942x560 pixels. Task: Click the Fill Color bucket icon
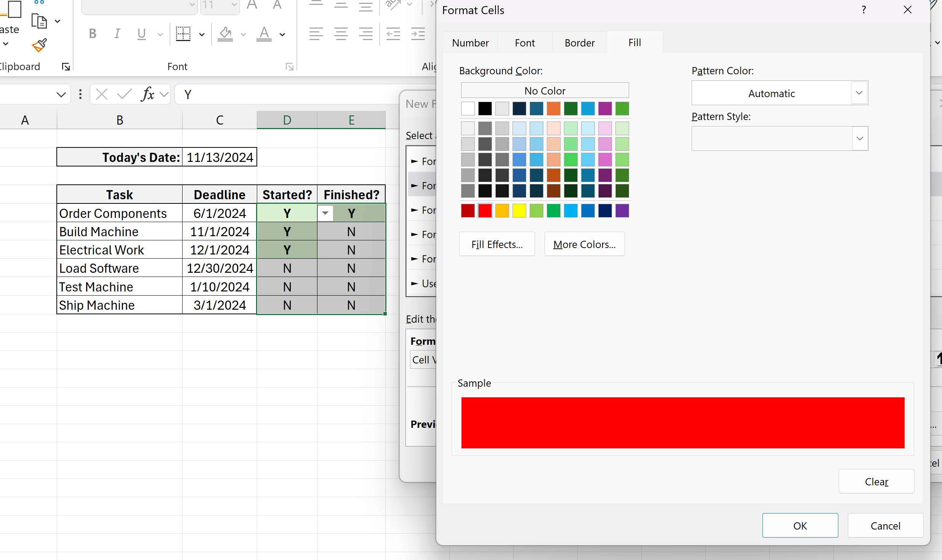[x=225, y=34]
